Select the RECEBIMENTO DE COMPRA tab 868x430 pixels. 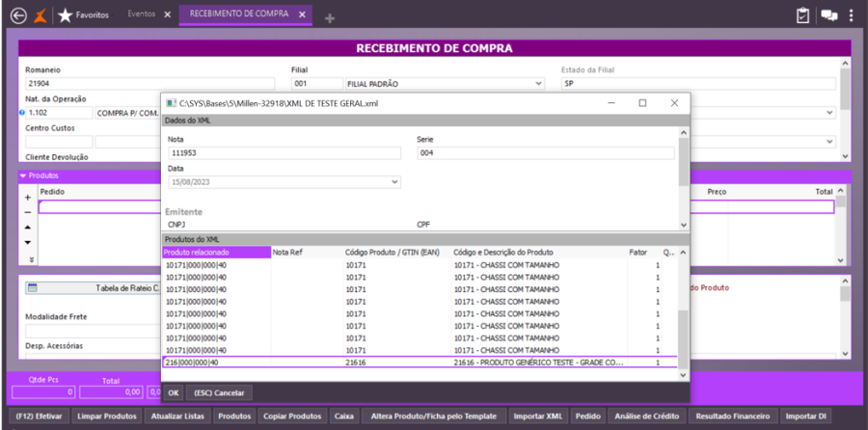(x=240, y=15)
